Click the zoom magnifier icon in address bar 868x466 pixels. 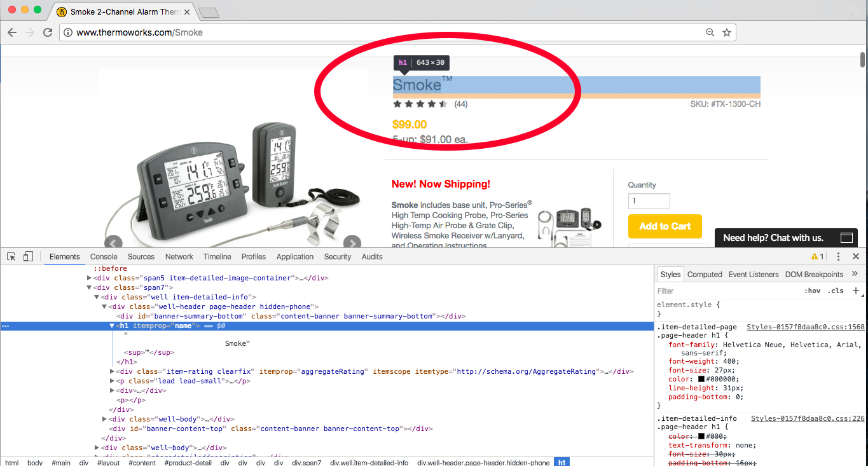(x=710, y=32)
